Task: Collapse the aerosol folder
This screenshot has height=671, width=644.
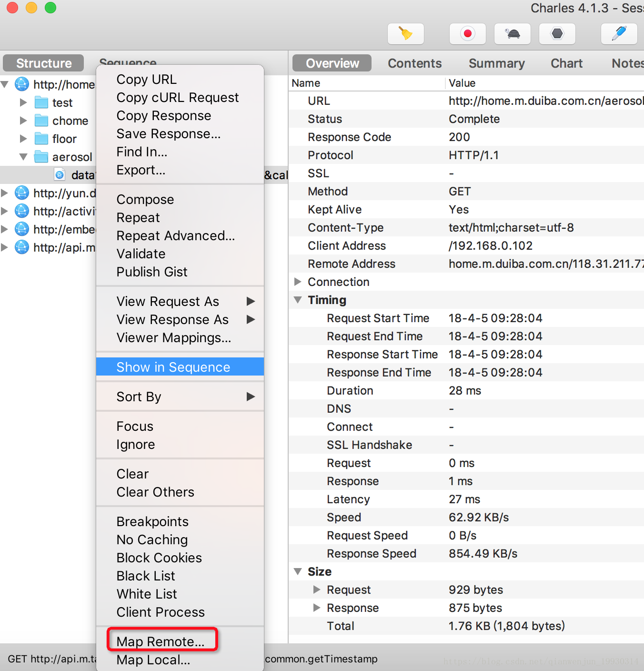Action: 23,157
